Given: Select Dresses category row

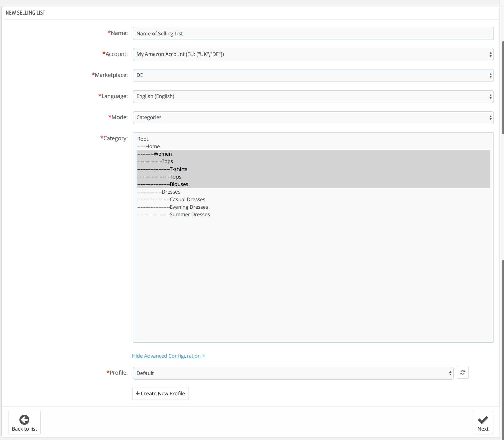Looking at the screenshot, I should pos(313,192).
